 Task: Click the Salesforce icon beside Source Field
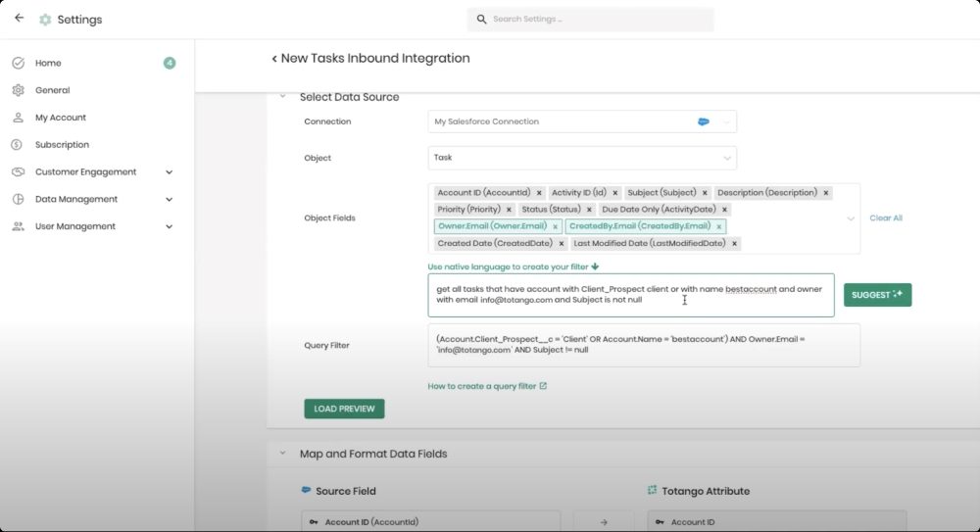pos(306,490)
